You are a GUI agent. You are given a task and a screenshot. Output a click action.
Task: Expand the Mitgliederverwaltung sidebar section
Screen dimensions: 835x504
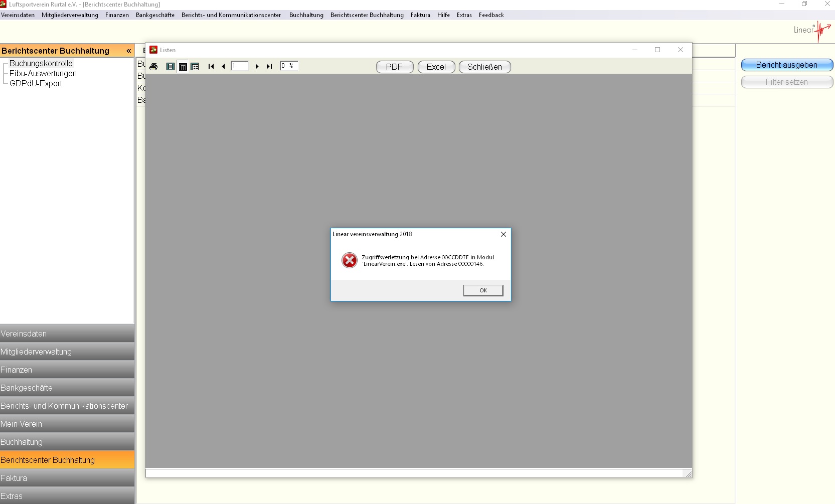point(67,352)
